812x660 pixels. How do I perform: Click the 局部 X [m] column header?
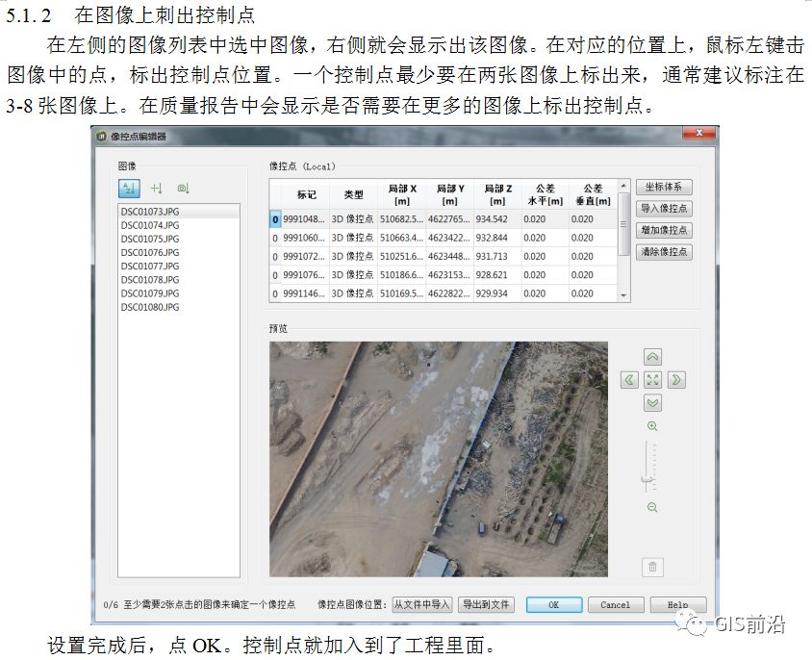point(402,194)
